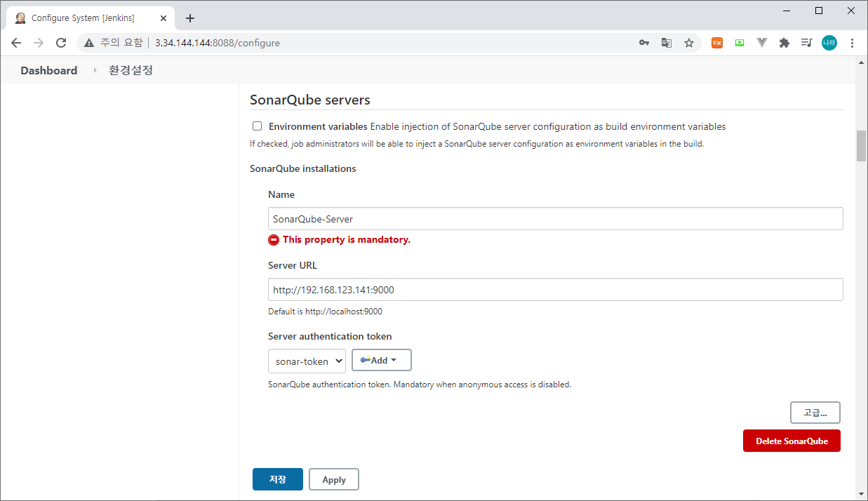Viewport: 868px width, 501px height.
Task: Reload the Jenkins configure page
Action: (61, 43)
